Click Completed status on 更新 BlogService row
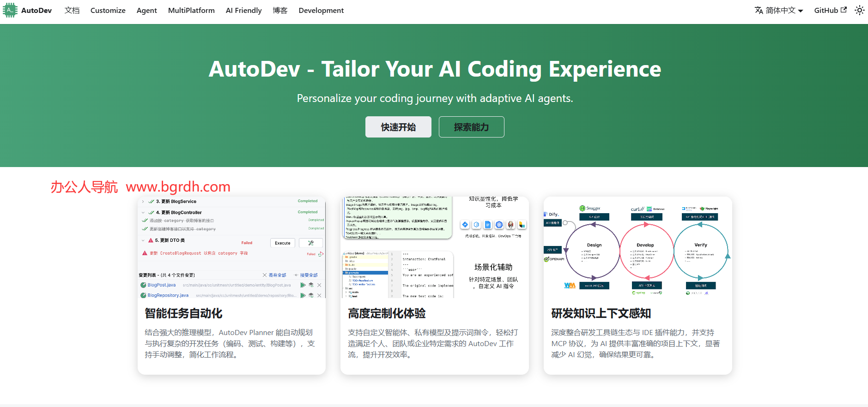Screen dimensions: 868x407 [x=308, y=201]
